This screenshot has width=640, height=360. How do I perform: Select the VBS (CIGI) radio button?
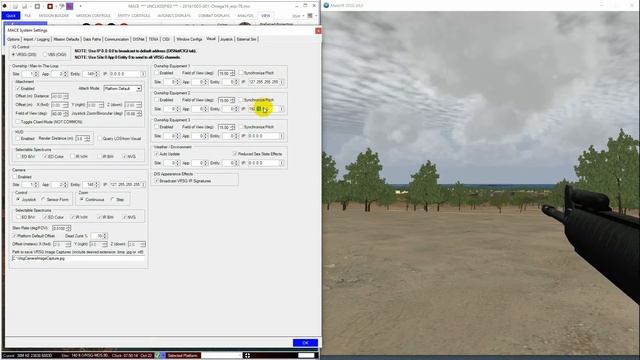[x=45, y=54]
